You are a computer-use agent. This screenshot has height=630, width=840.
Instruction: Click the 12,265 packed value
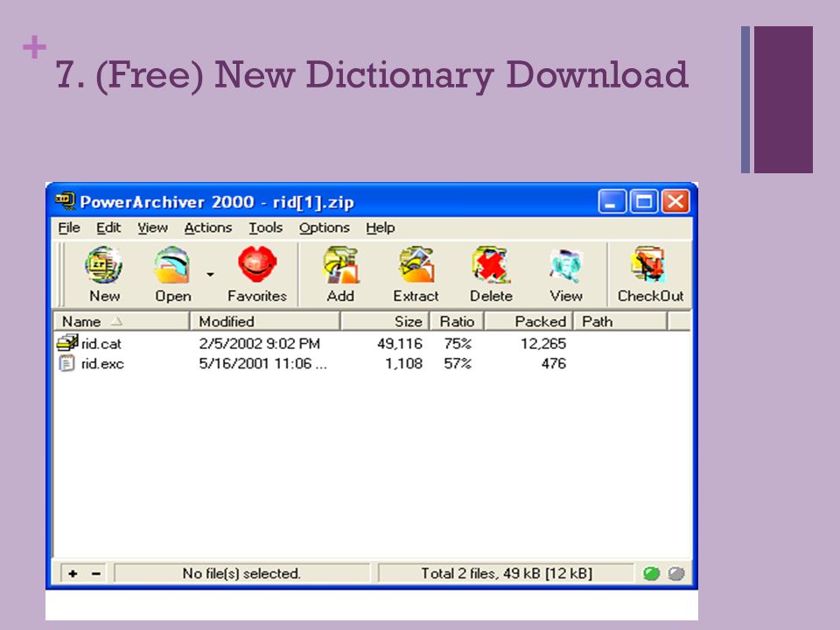coord(543,343)
